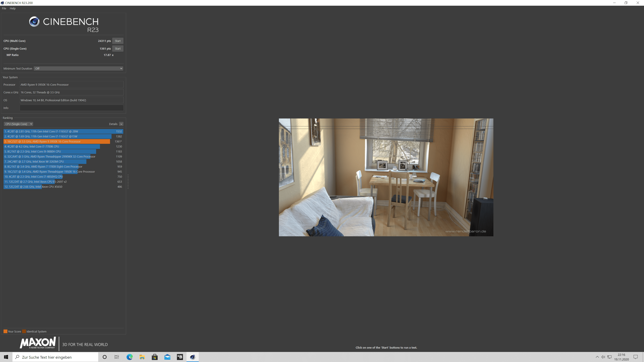Open Task View in the taskbar
This screenshot has width=644, height=362.
click(117, 357)
